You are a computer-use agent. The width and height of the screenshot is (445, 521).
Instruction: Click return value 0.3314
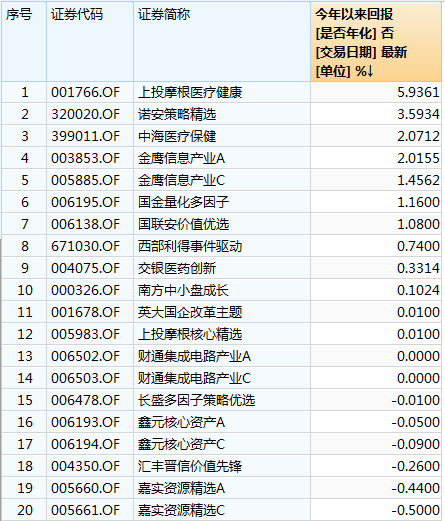click(418, 268)
